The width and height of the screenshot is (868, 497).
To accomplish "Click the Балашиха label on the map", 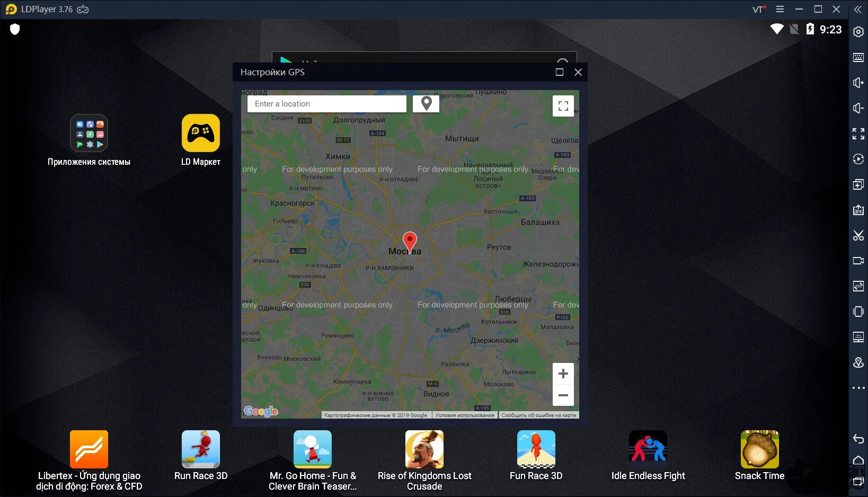I will click(x=540, y=223).
